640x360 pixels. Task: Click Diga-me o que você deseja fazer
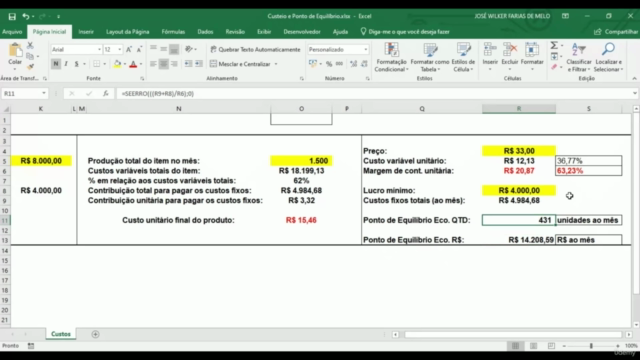pos(405,32)
